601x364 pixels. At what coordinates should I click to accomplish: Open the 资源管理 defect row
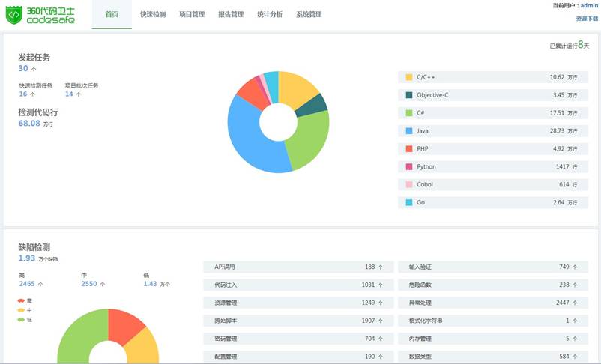(x=298, y=303)
